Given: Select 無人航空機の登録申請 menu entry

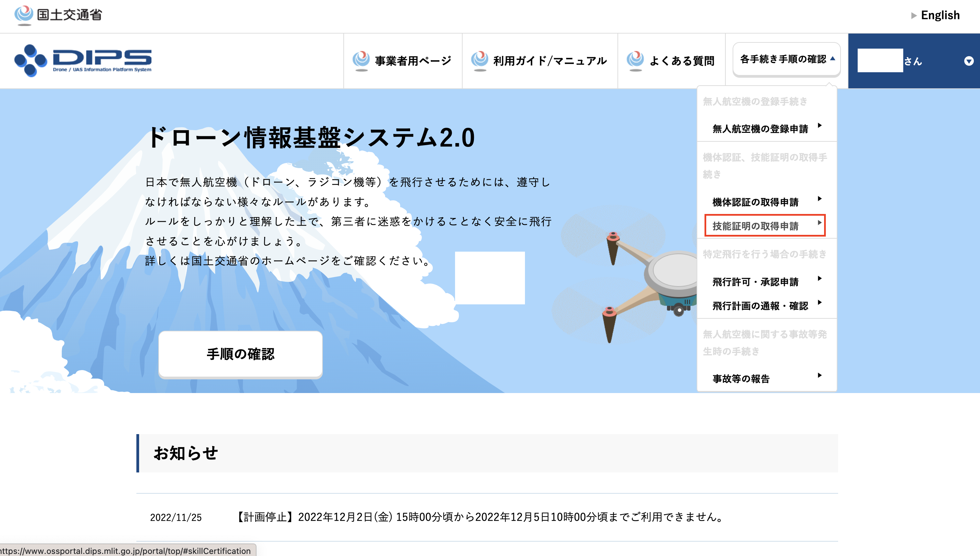Looking at the screenshot, I should (x=767, y=128).
